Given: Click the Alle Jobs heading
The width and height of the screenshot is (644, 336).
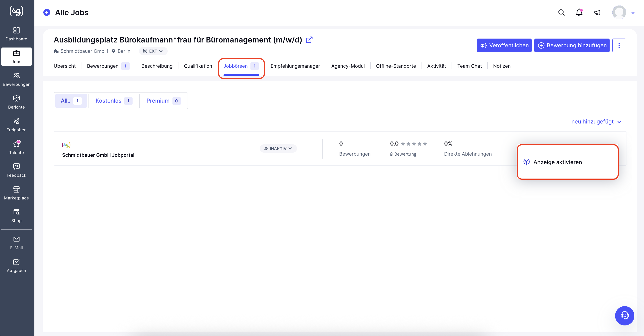Looking at the screenshot, I should (x=72, y=13).
